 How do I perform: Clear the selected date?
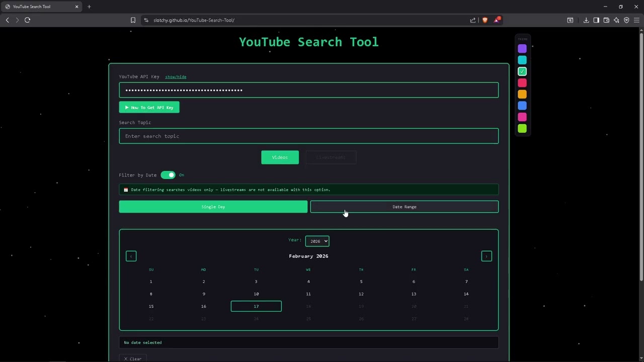click(x=133, y=358)
